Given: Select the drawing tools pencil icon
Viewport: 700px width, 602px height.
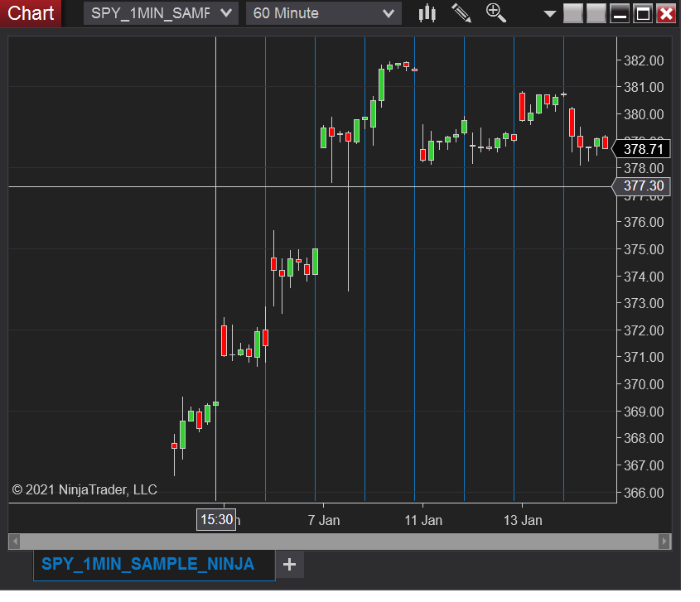Looking at the screenshot, I should 461,13.
